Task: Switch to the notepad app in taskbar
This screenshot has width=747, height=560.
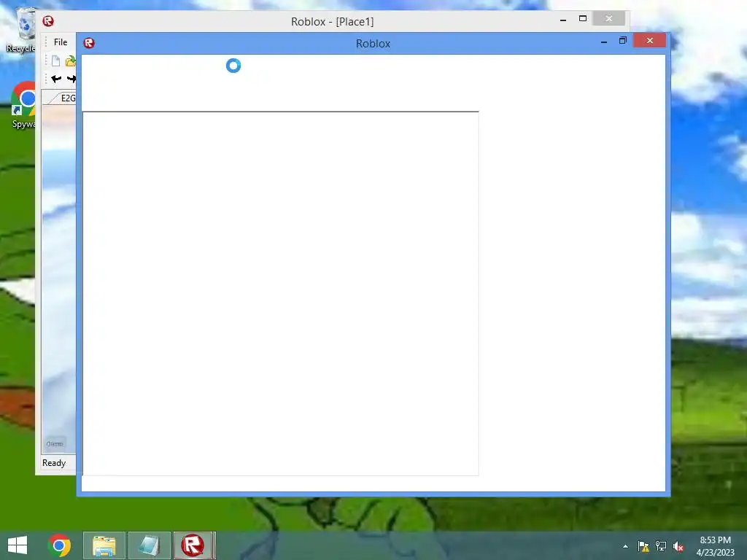Action: coord(149,545)
